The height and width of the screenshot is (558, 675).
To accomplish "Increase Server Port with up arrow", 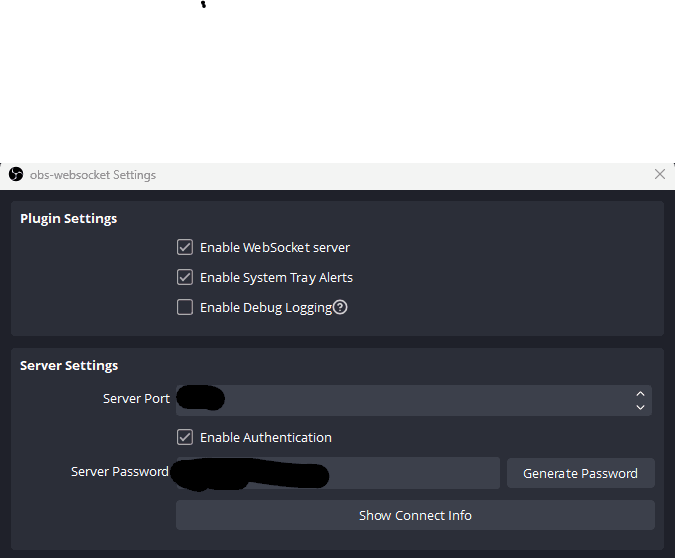I will (640, 394).
